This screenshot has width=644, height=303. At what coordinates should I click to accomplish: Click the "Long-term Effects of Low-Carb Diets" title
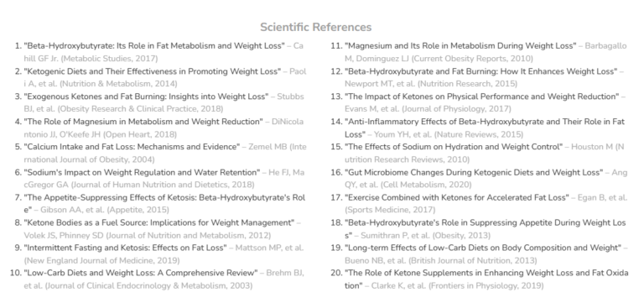[x=483, y=248]
